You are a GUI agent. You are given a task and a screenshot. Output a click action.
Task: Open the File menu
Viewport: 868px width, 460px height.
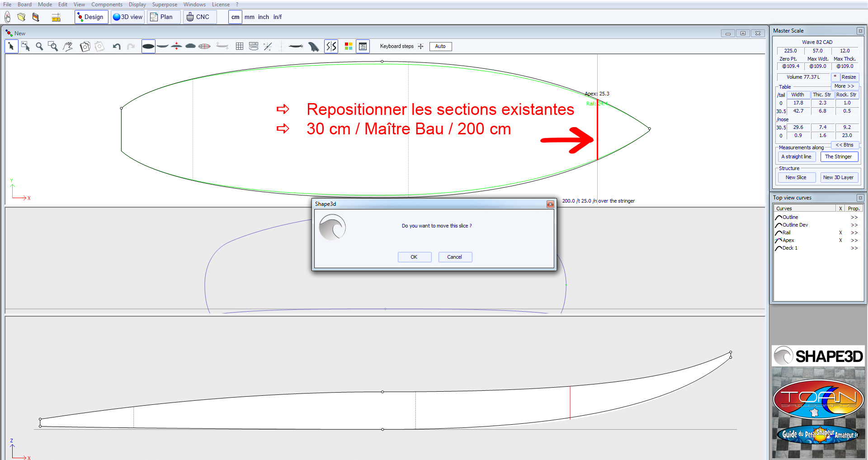pos(7,5)
